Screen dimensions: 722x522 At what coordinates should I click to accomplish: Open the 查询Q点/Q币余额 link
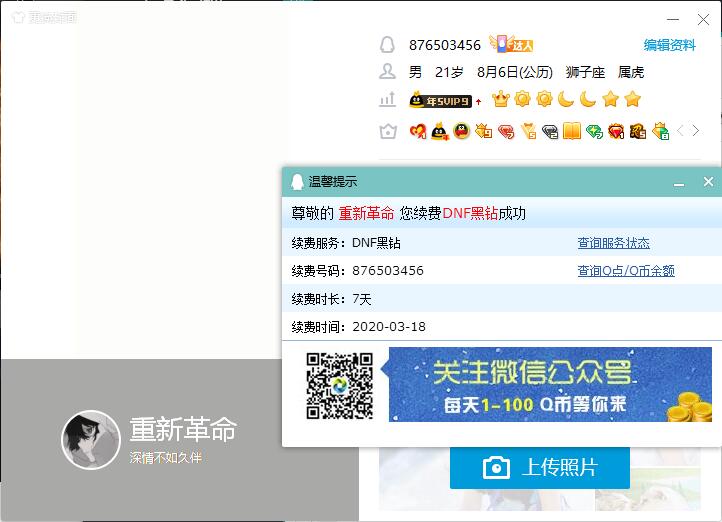(626, 270)
